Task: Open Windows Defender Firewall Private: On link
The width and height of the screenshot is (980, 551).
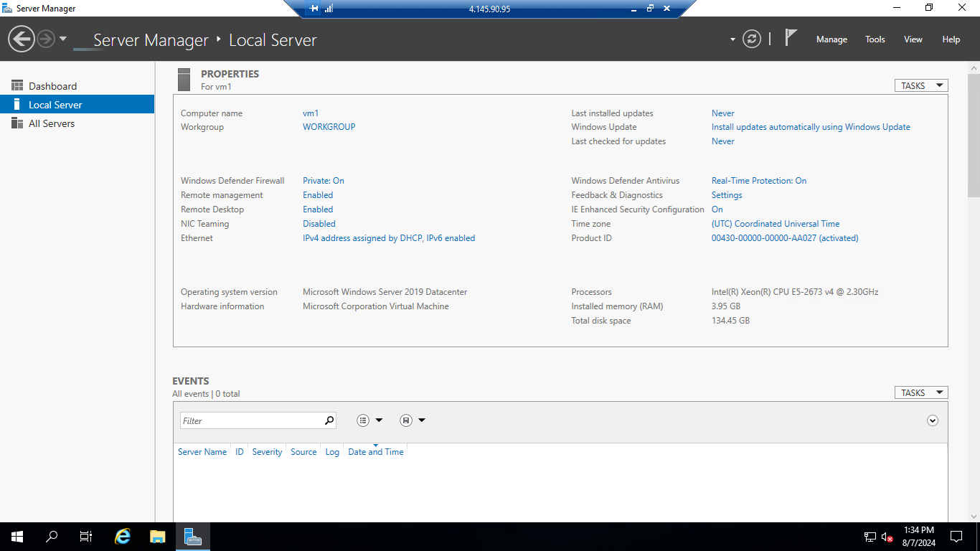Action: (x=324, y=181)
